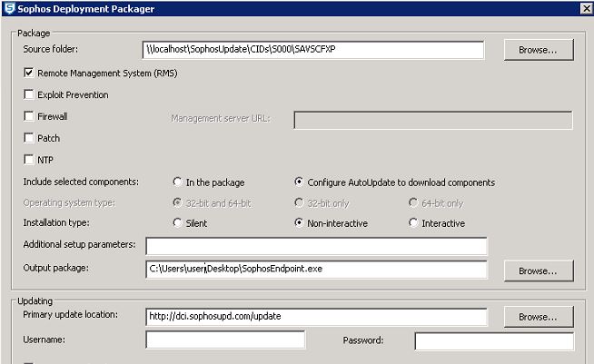The image size is (594, 364).
Task: Click into the Source folder path field
Action: (313, 50)
